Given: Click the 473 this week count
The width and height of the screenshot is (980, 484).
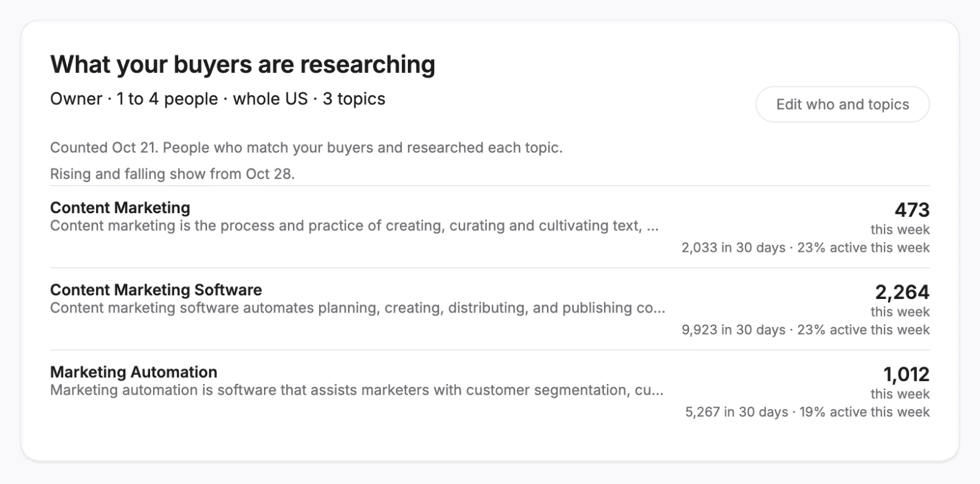Looking at the screenshot, I should pyautogui.click(x=912, y=210).
